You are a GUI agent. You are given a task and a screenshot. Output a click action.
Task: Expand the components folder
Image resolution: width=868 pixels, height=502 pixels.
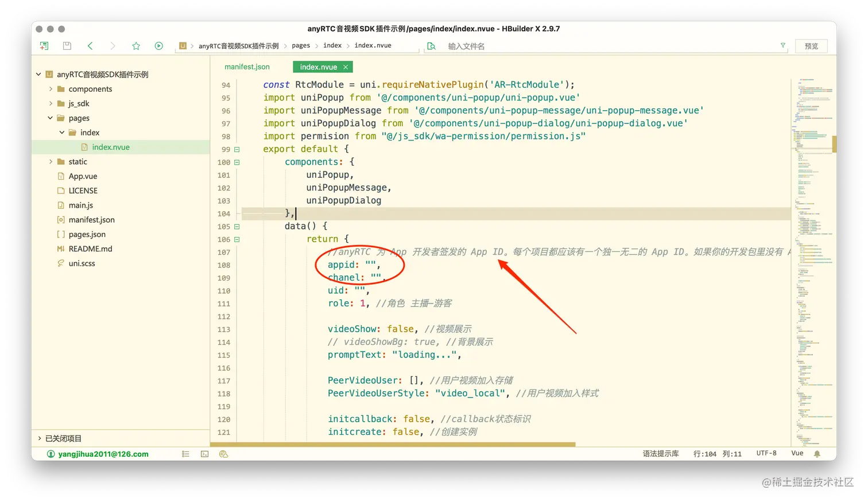[51, 89]
